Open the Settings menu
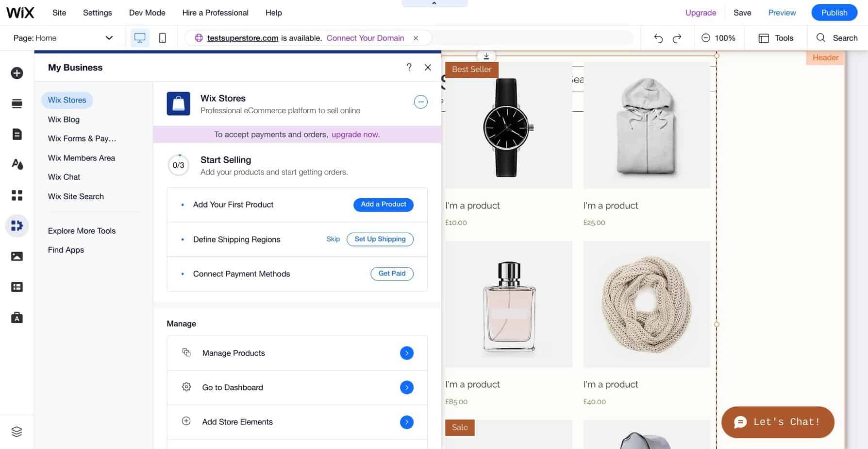868x449 pixels. point(98,13)
